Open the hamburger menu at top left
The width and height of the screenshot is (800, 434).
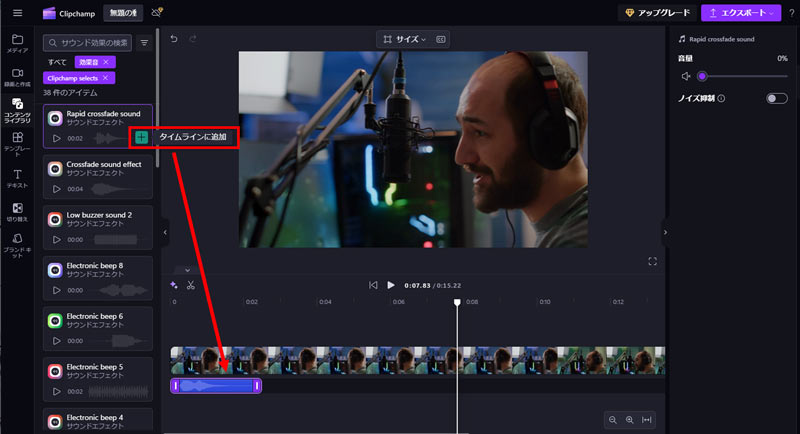(x=17, y=13)
